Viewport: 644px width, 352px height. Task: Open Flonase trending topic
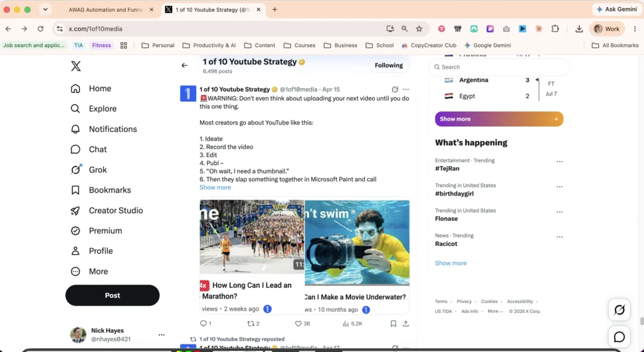coord(447,219)
